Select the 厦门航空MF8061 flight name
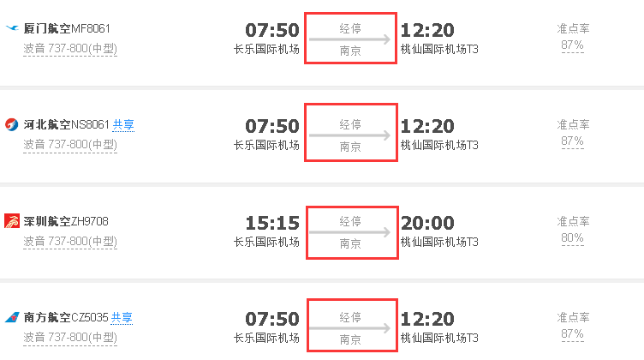The height and width of the screenshot is (360, 644). click(x=66, y=29)
